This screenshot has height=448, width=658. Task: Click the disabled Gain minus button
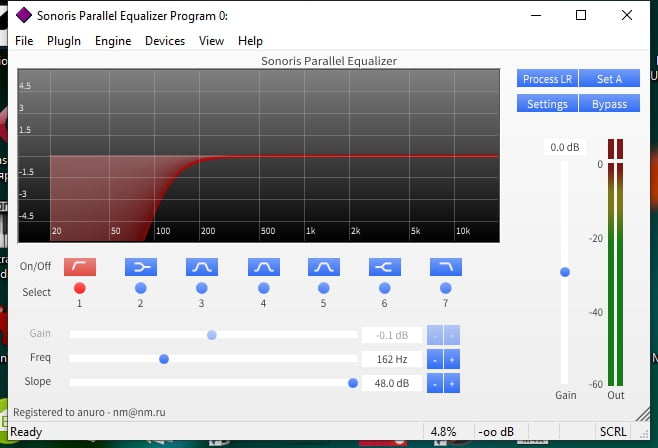(x=435, y=335)
